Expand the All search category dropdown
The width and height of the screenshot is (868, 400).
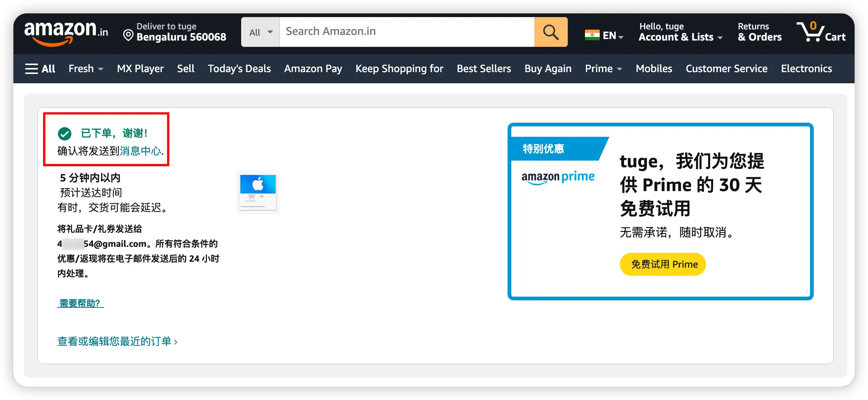tap(260, 32)
